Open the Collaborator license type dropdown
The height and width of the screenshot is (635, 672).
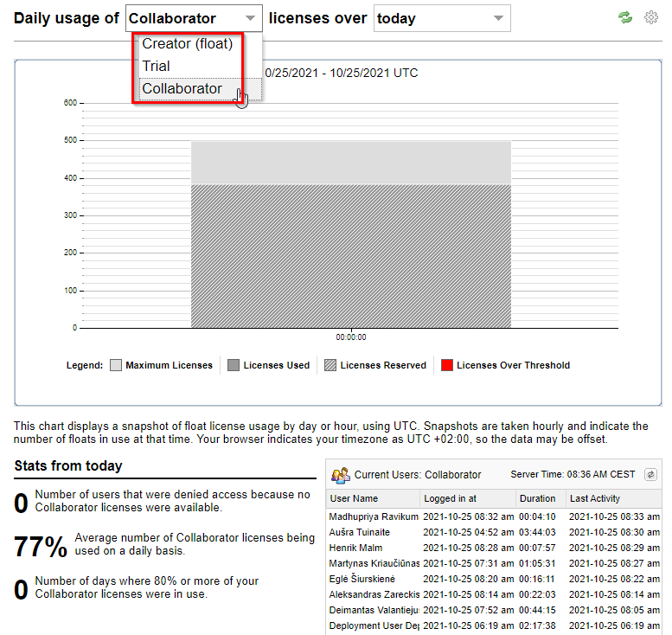coord(194,18)
